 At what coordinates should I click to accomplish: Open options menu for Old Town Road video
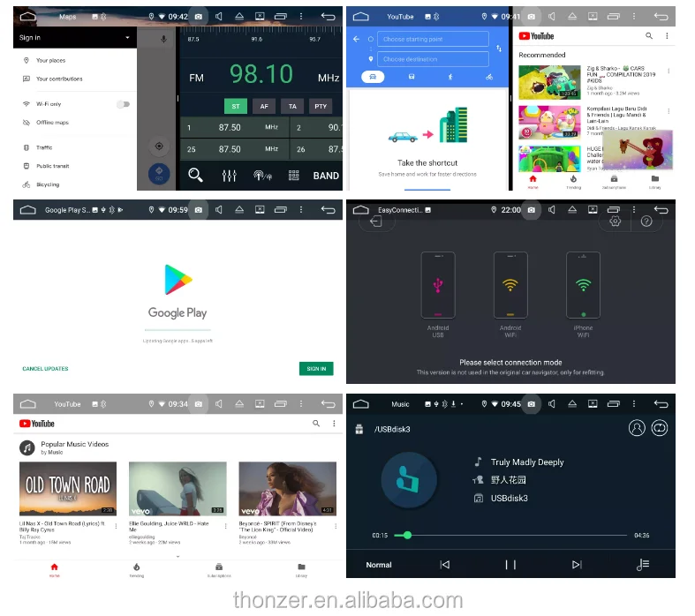(x=115, y=527)
